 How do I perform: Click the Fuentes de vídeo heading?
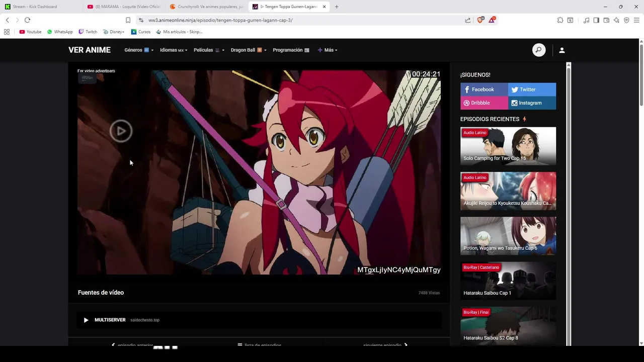tap(101, 293)
